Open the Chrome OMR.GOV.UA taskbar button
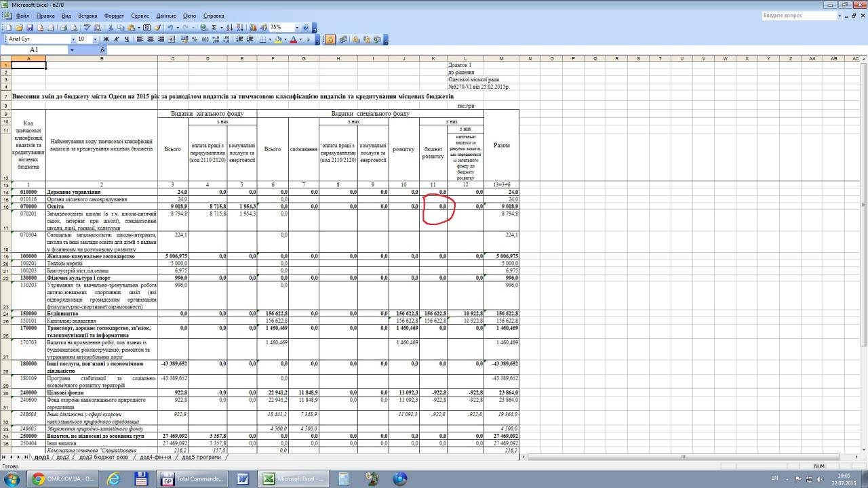 click(64, 479)
